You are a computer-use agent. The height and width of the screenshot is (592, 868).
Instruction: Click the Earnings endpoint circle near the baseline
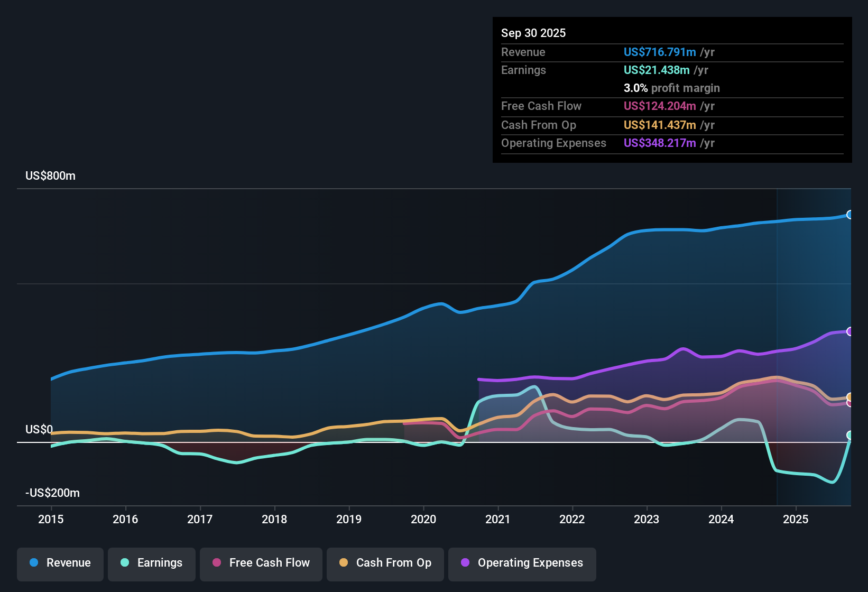coord(849,435)
